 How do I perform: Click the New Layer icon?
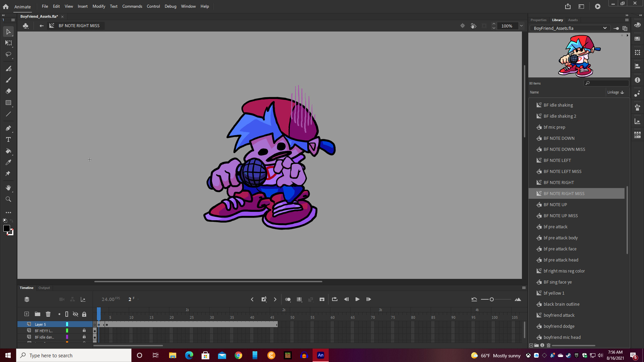coord(26,314)
